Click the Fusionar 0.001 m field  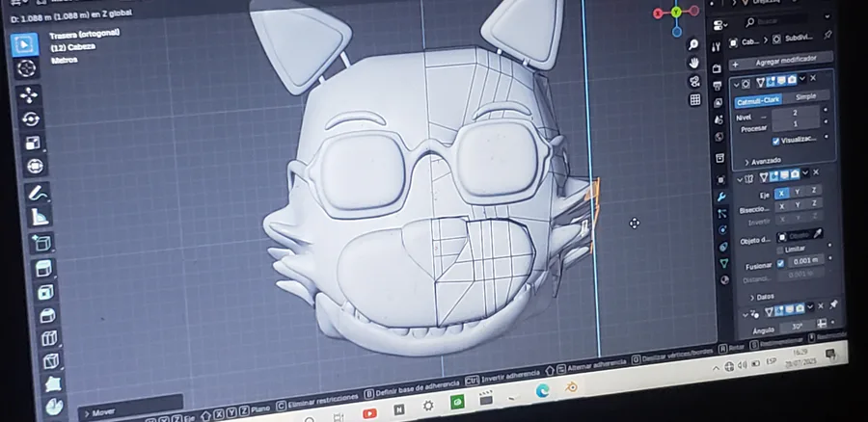(x=805, y=260)
